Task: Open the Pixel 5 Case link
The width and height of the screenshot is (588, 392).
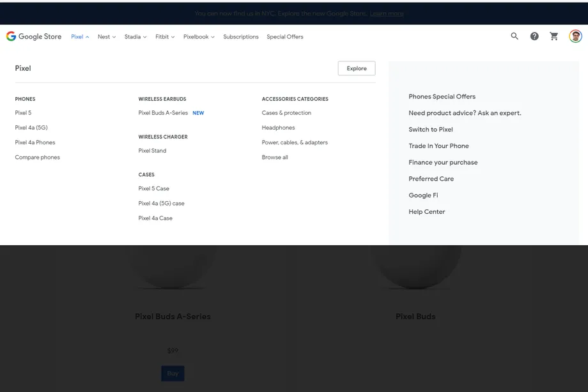Action: click(154, 188)
